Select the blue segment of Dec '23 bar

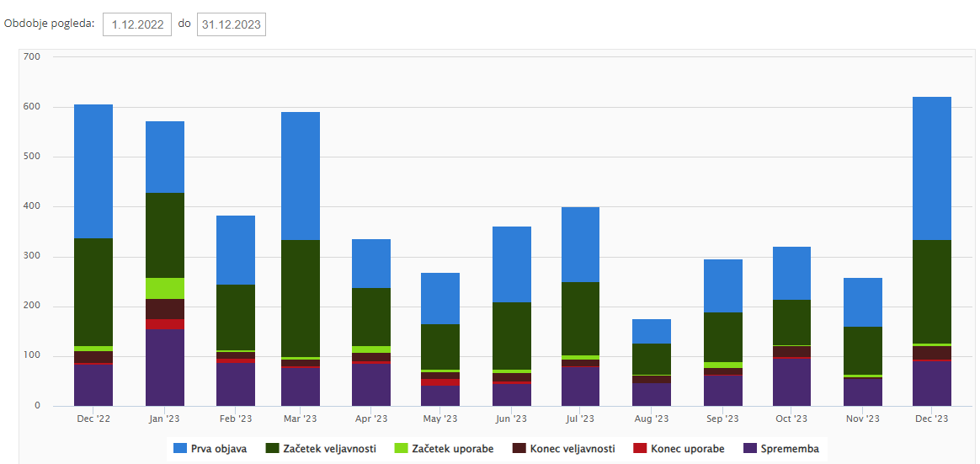(931, 168)
